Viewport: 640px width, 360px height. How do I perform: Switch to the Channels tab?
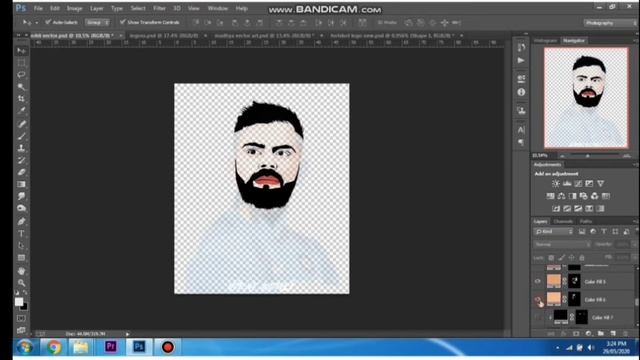point(563,221)
